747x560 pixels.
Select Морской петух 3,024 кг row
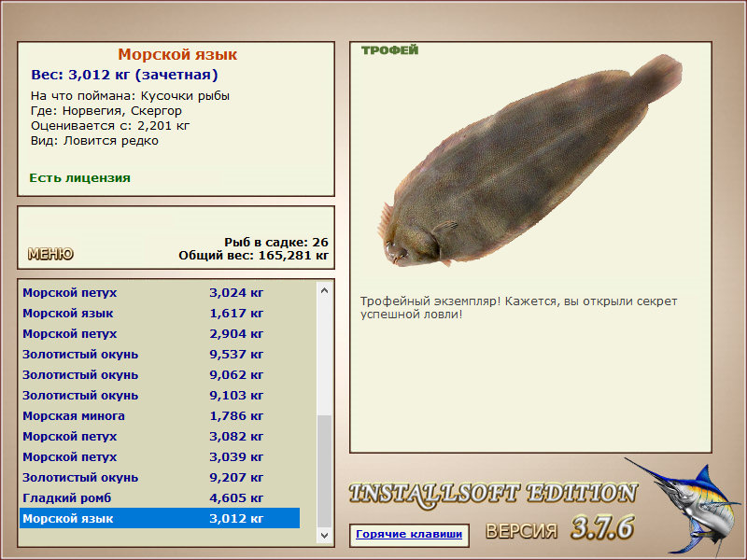coord(160,293)
